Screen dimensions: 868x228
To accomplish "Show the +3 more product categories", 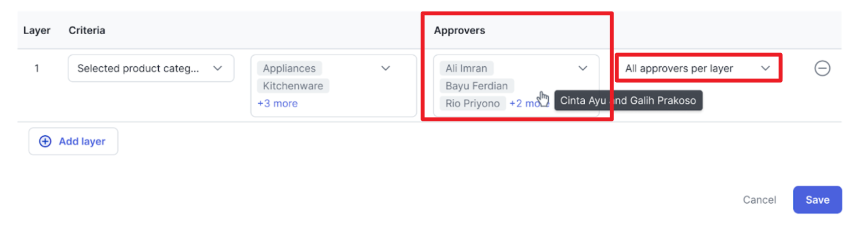I will [277, 103].
